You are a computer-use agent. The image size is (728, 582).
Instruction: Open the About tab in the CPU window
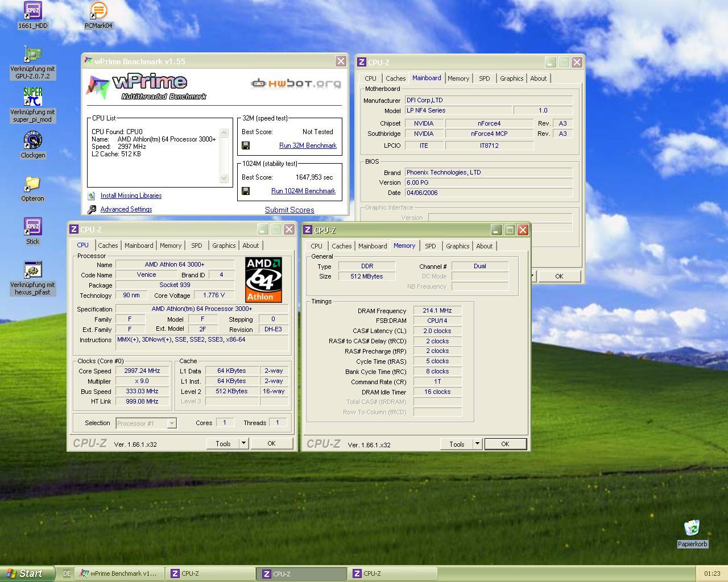click(x=250, y=246)
